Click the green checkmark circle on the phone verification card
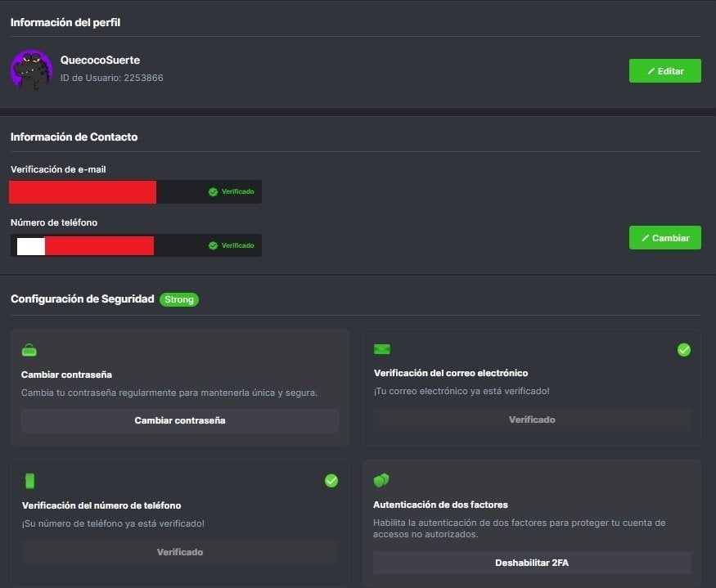This screenshot has height=588, width=716. coord(331,481)
